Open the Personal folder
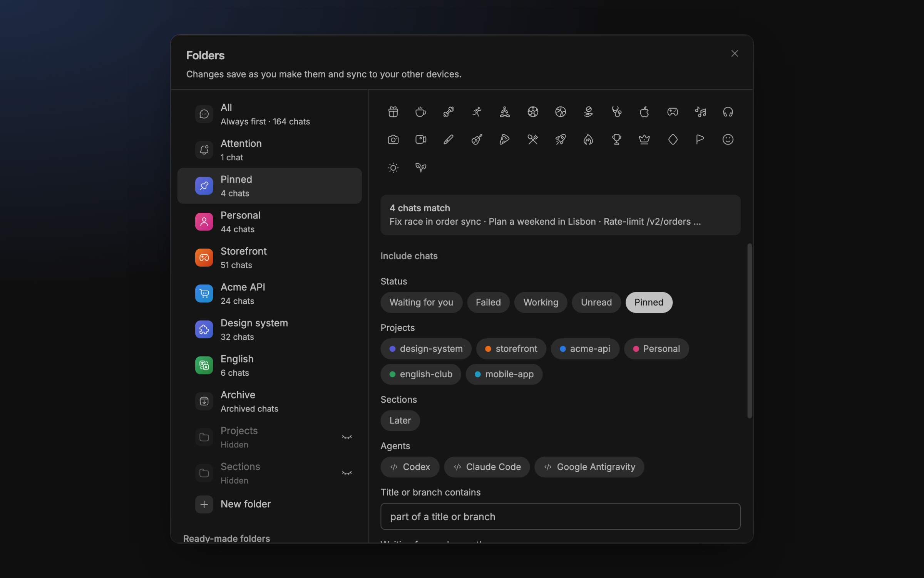 [269, 222]
